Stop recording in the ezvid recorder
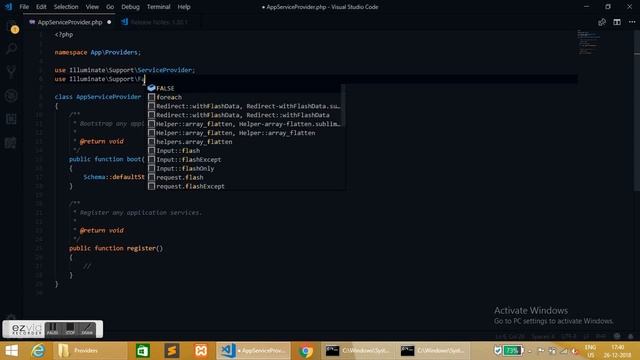 pyautogui.click(x=70, y=329)
